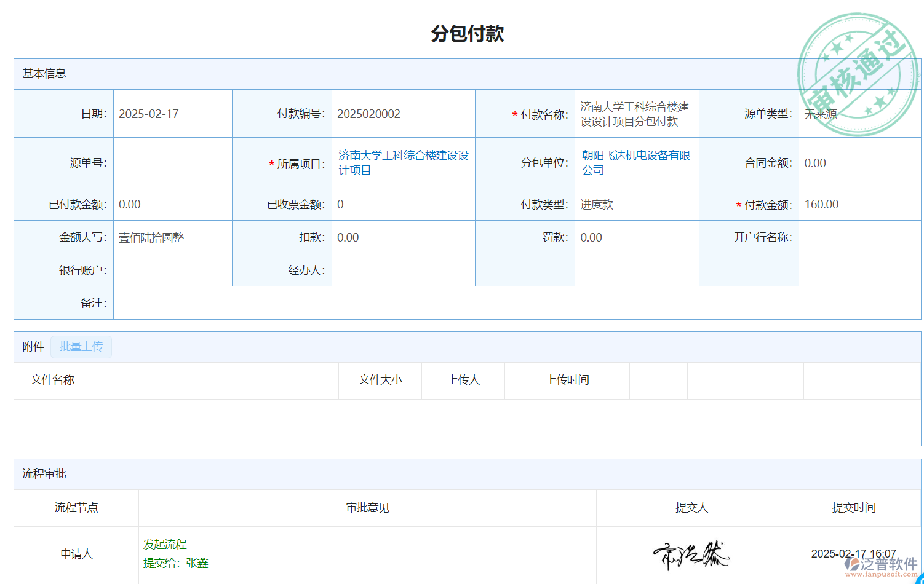The height and width of the screenshot is (584, 924).
Task: Select the 源单类型 field value 无来源
Action: pyautogui.click(x=821, y=114)
